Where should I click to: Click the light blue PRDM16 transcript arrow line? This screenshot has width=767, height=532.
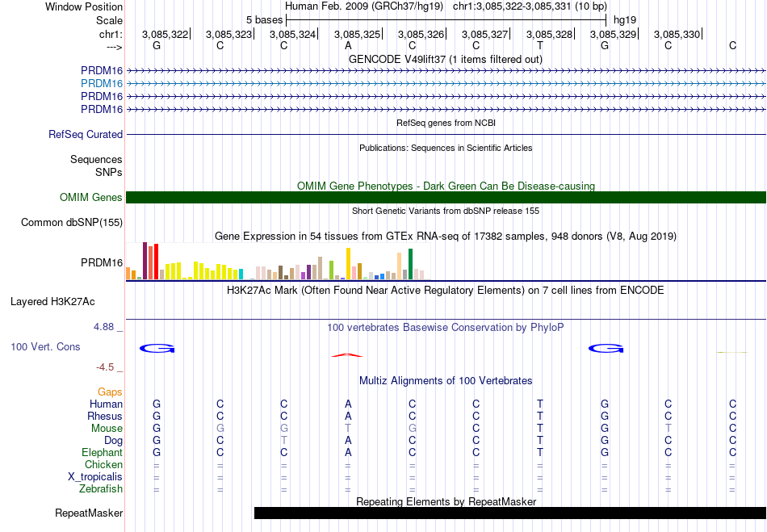[x=446, y=84]
